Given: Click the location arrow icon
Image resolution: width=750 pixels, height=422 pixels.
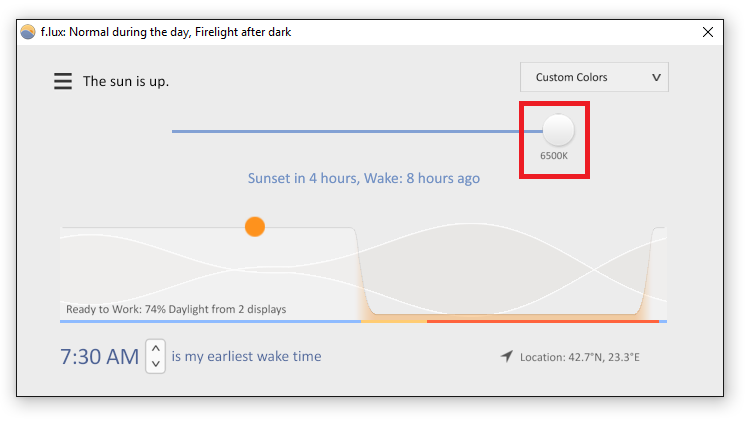Looking at the screenshot, I should (x=507, y=356).
